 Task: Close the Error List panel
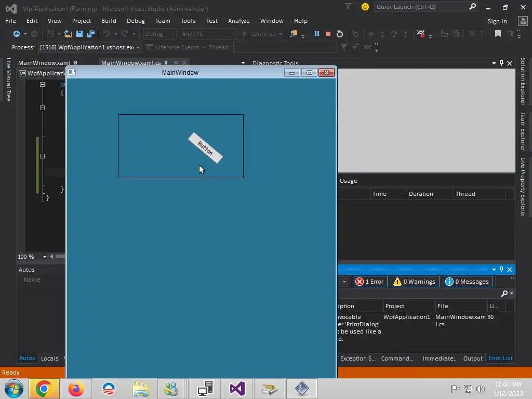click(510, 270)
